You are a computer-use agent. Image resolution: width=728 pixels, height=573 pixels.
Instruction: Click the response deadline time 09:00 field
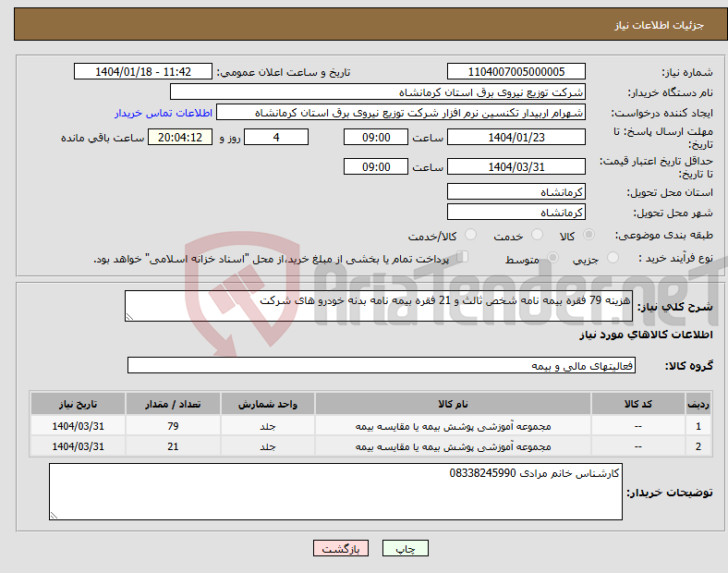coord(376,137)
